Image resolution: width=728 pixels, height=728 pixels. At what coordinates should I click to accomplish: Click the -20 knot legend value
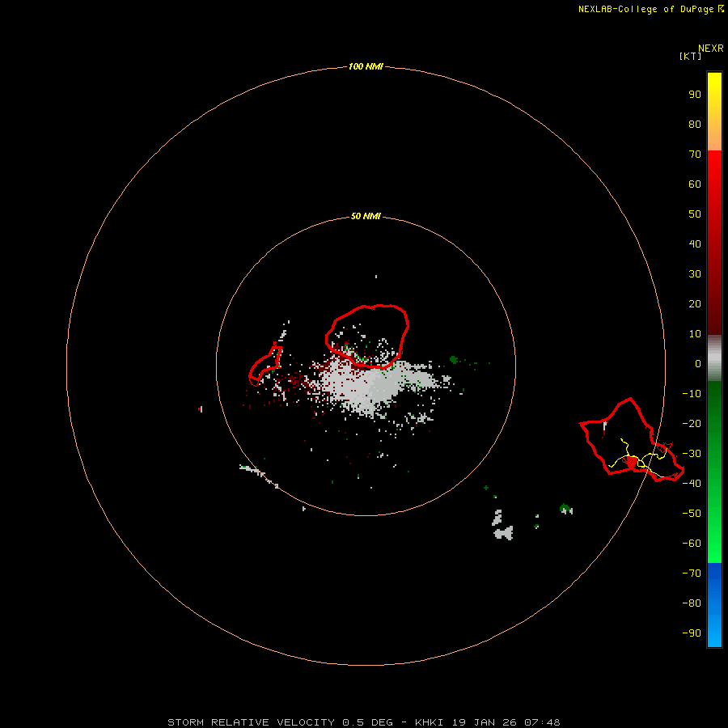click(x=692, y=424)
